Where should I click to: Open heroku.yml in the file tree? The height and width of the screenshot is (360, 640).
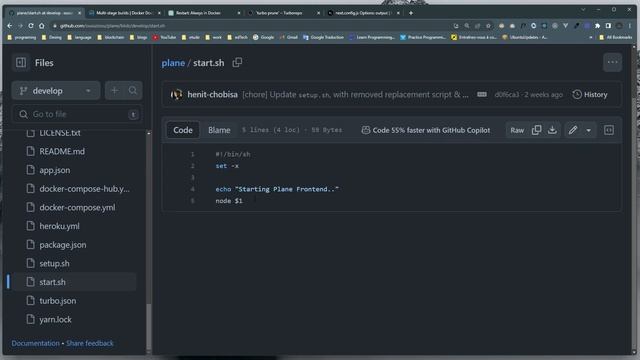tap(59, 226)
